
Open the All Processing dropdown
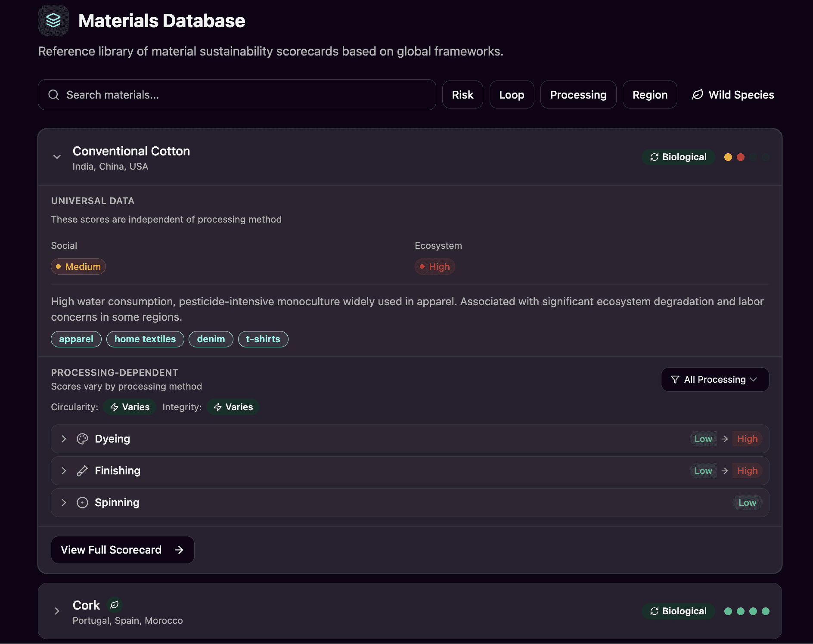click(714, 379)
